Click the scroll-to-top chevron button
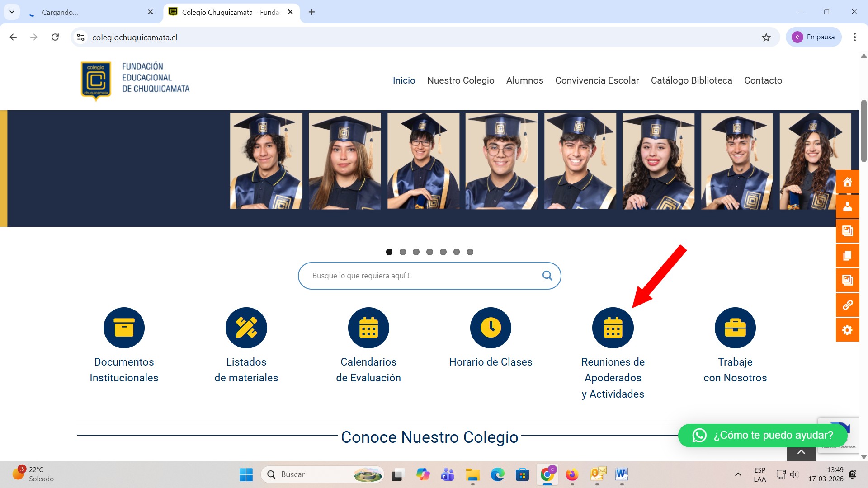The image size is (868, 488). point(801,452)
